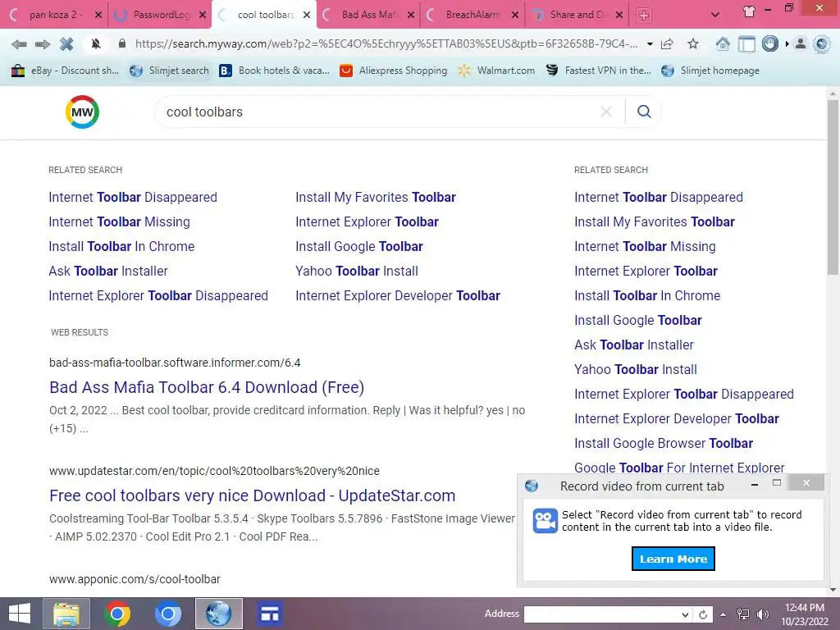Screen dimensions: 840x630
Task: Launch Google Chrome from the taskbar
Action: click(117, 614)
